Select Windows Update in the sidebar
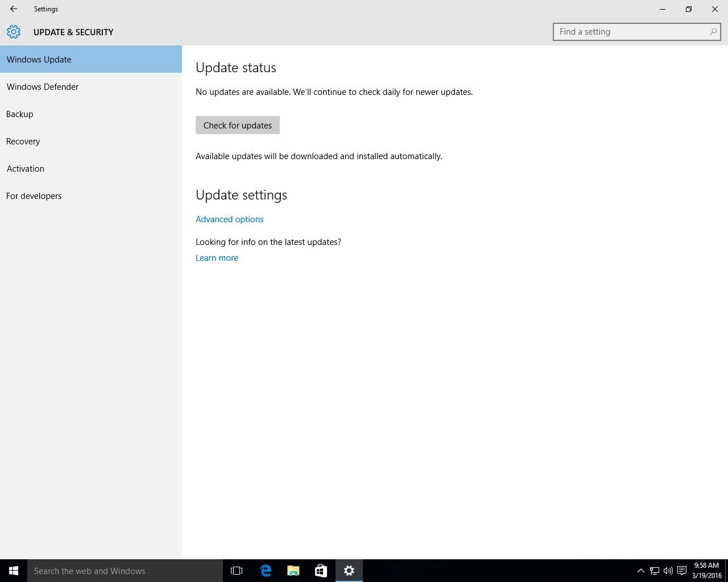Image resolution: width=728 pixels, height=582 pixels. pos(91,59)
